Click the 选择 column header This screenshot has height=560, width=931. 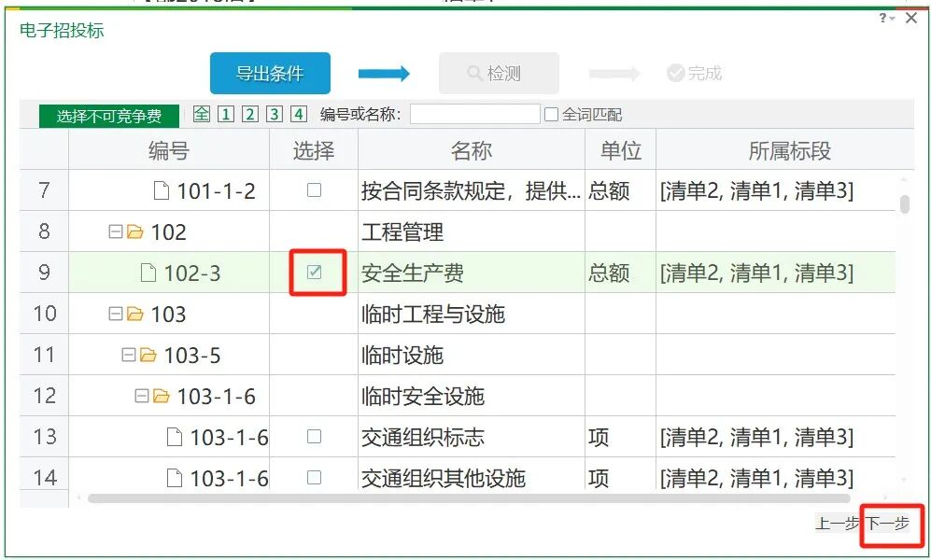pyautogui.click(x=314, y=150)
